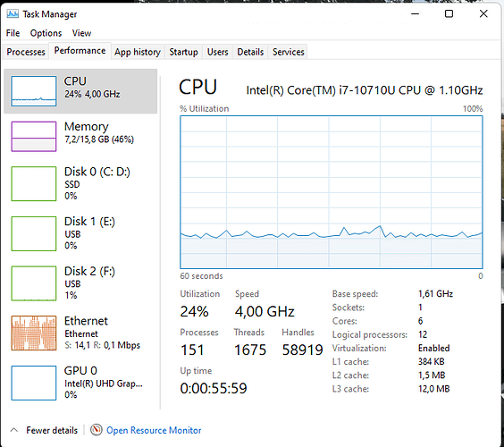This screenshot has width=504, height=447.
Task: Open the File menu
Action: click(13, 33)
